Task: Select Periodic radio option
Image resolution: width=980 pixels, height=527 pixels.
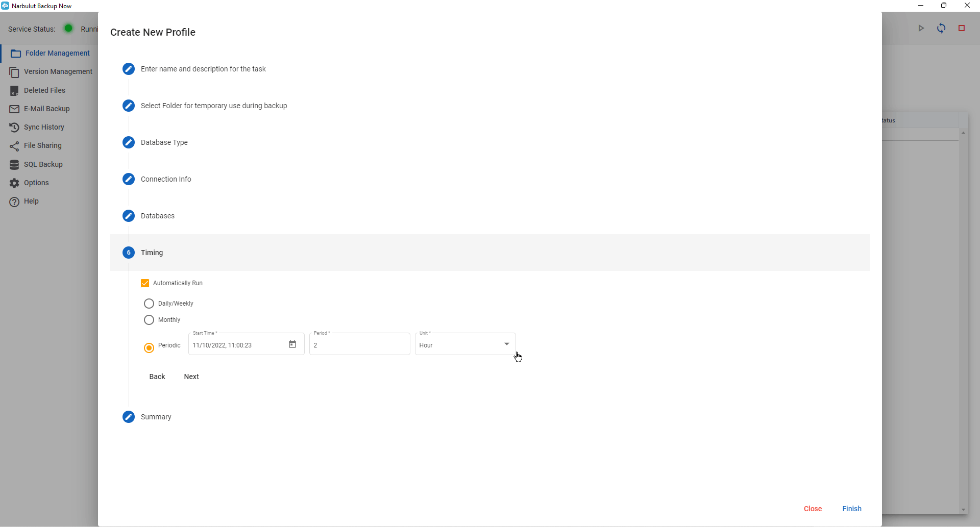Action: click(x=149, y=348)
